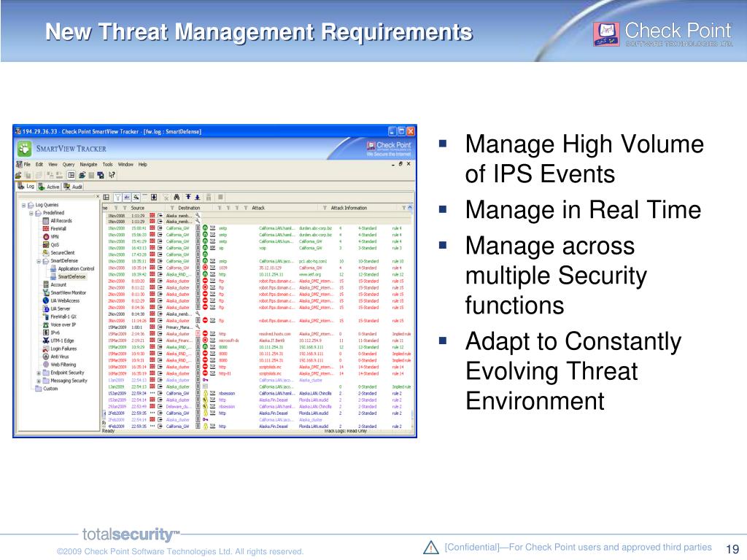Open the File menu in SmartView Tracker
Screen dimensions: 747x560
tap(27, 164)
